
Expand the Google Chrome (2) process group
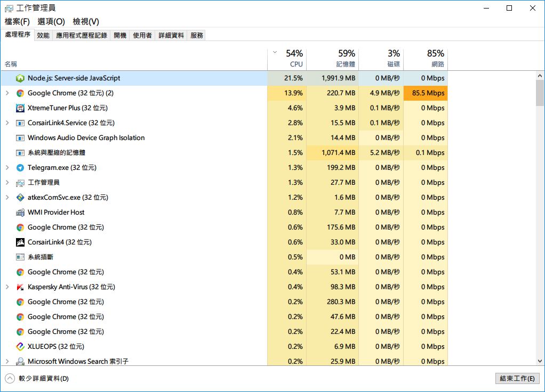(x=7, y=93)
